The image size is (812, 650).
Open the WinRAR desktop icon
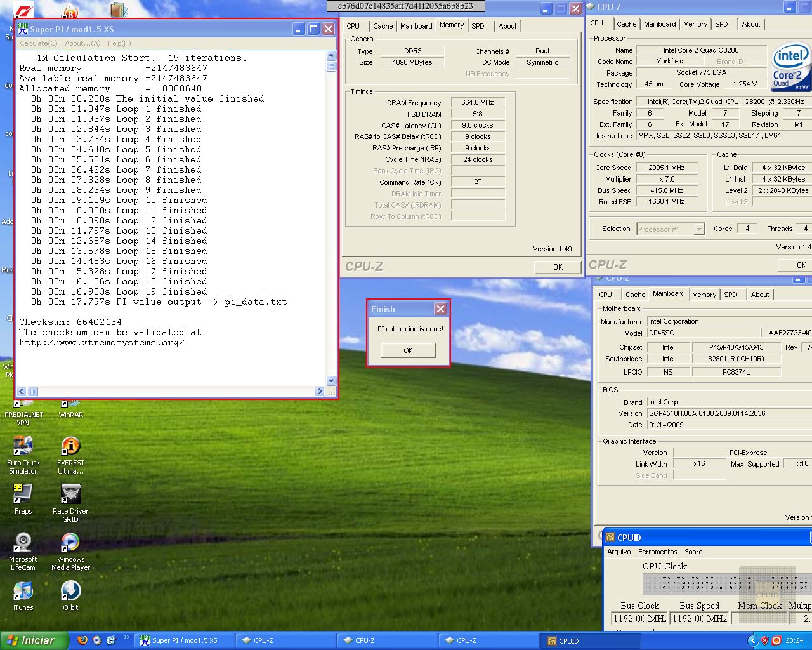[70, 410]
